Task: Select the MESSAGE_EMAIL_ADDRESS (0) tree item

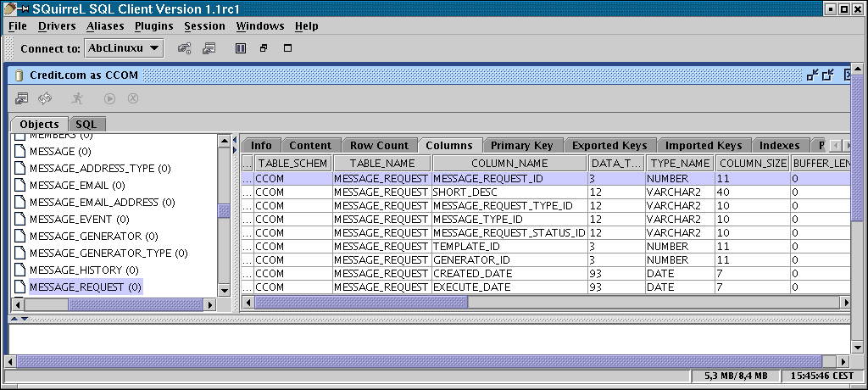Action: point(102,202)
